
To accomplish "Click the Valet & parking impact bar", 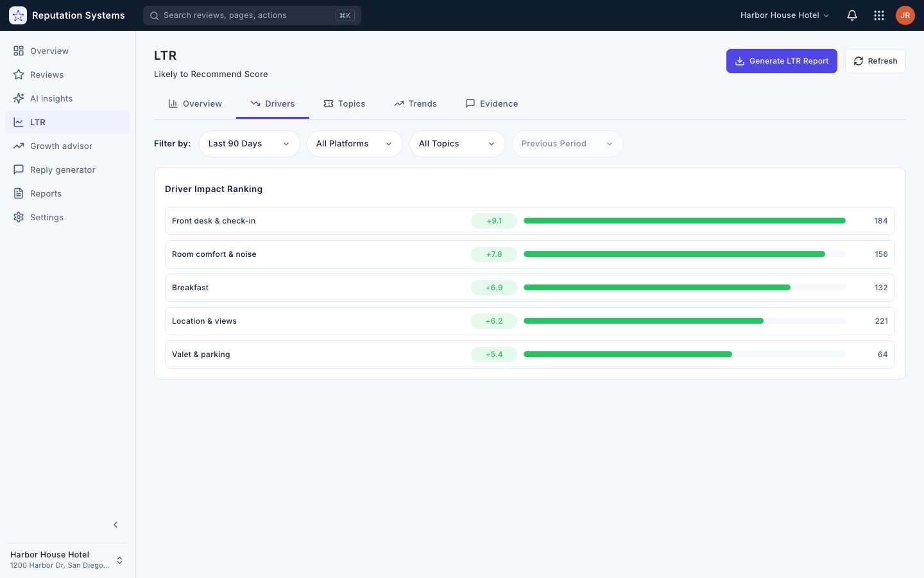I will (x=685, y=355).
